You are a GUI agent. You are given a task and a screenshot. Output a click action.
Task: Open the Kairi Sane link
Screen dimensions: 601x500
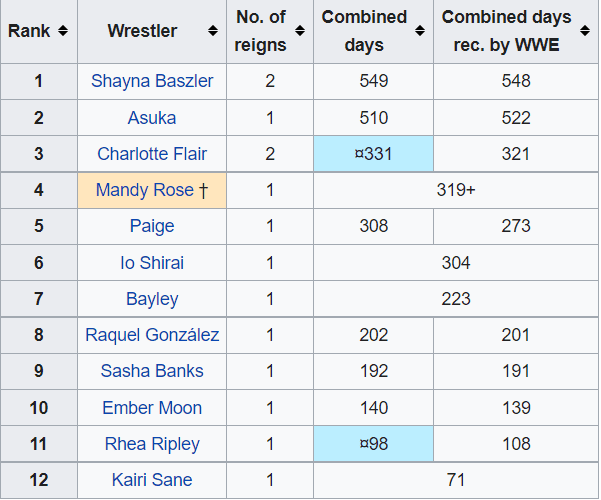[152, 480]
